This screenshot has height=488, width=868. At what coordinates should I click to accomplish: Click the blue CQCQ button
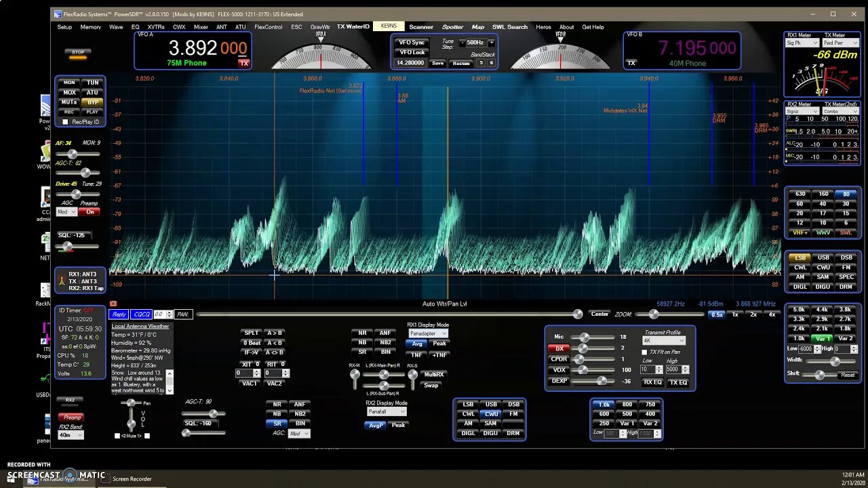(142, 314)
